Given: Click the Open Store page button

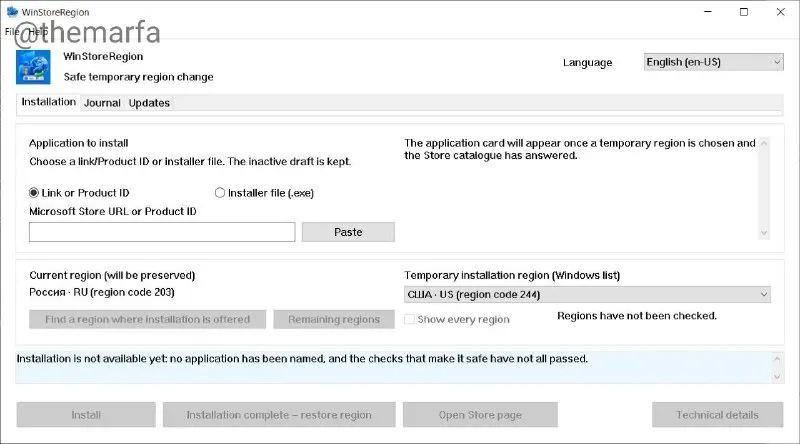Looking at the screenshot, I should (480, 415).
